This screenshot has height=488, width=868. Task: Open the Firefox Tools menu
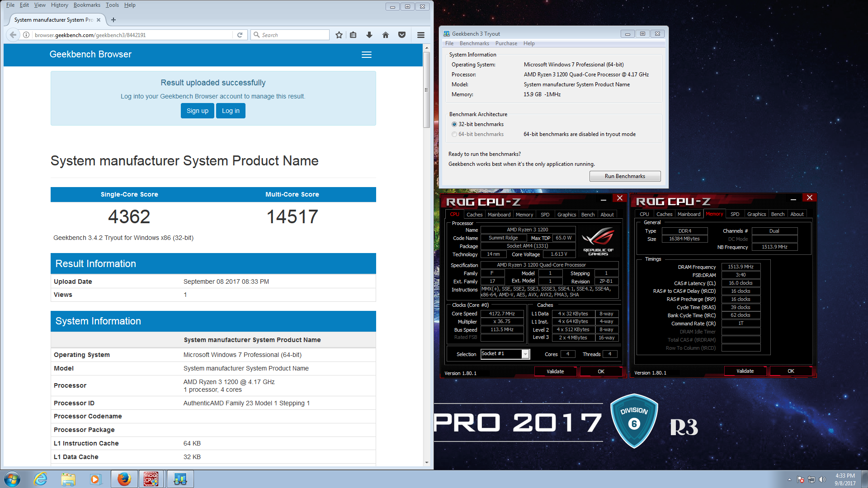[112, 5]
